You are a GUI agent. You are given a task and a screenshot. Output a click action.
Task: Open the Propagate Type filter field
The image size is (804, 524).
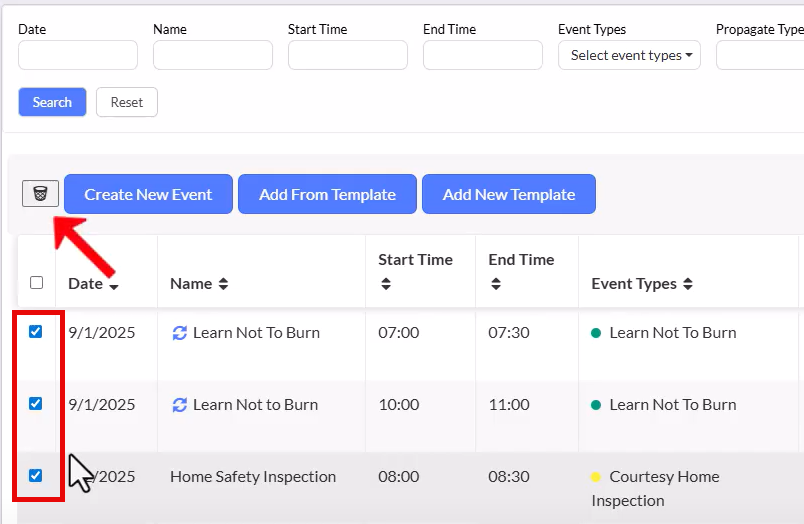[x=760, y=56]
